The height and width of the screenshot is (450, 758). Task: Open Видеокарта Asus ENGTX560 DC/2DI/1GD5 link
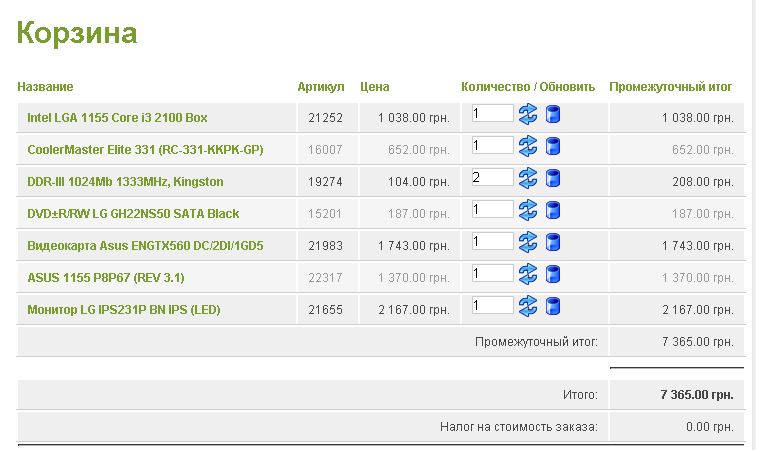145,246
